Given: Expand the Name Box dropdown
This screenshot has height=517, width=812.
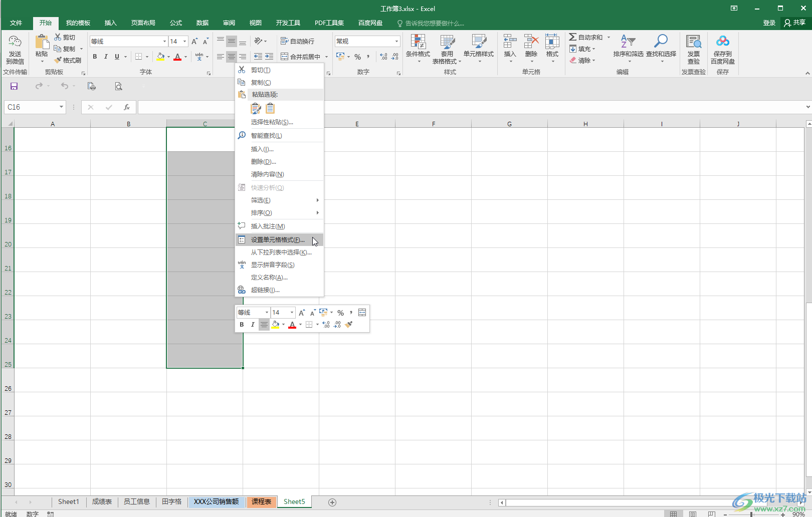Looking at the screenshot, I should (61, 107).
